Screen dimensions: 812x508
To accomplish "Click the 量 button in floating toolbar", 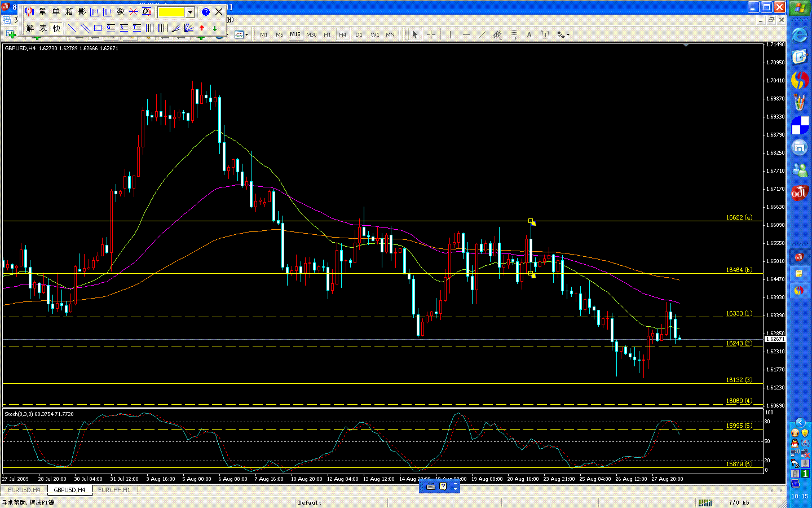I will pyautogui.click(x=43, y=12).
